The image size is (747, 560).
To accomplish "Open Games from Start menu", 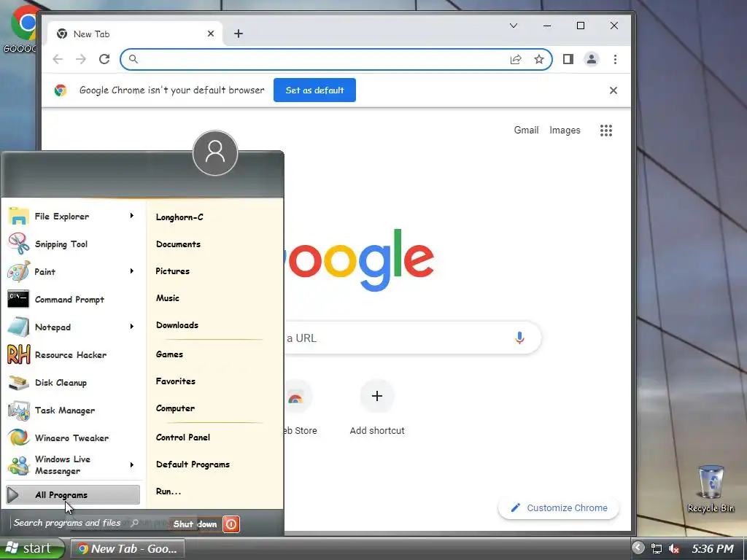I will [169, 354].
